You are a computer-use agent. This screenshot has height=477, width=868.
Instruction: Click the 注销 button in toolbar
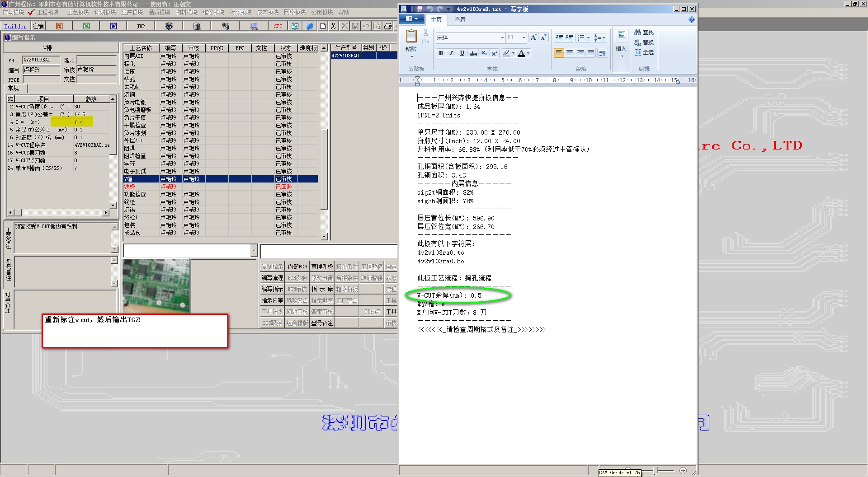[38, 26]
